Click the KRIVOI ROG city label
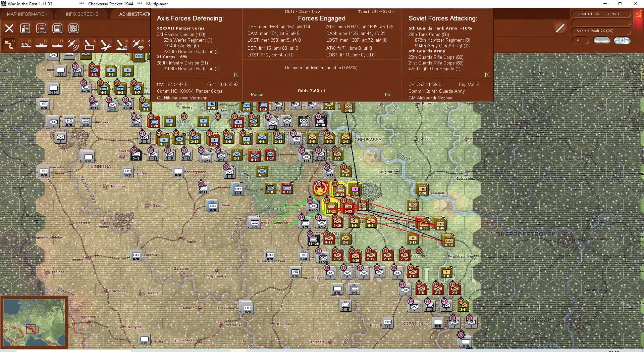Viewport: 644px width, 352px height. tap(415, 324)
